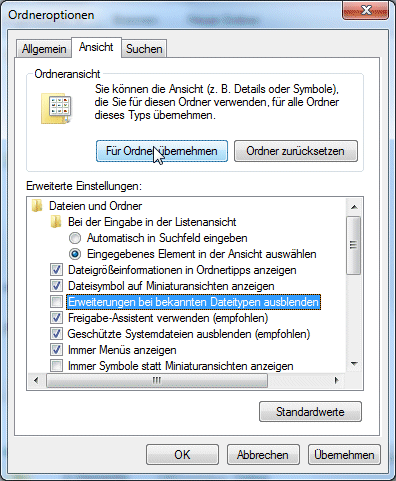Image resolution: width=396 pixels, height=481 pixels.
Task: Uncheck Geschützte Systemdateien ausblenden
Action: (x=56, y=334)
